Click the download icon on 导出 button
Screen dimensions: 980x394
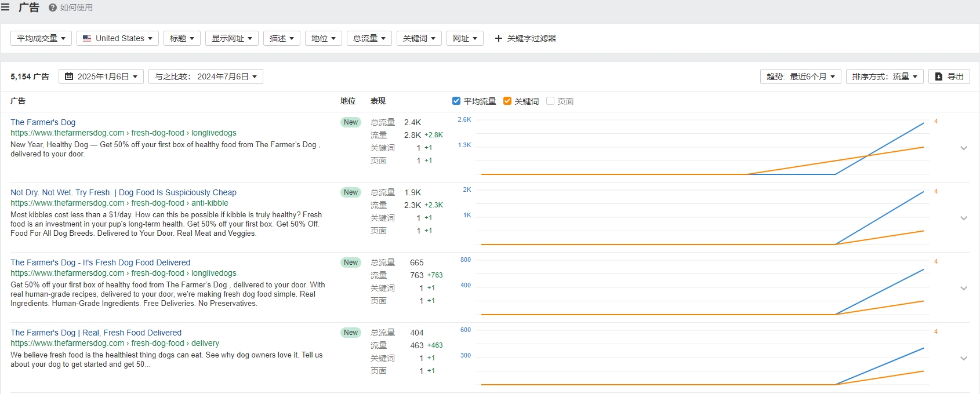939,76
